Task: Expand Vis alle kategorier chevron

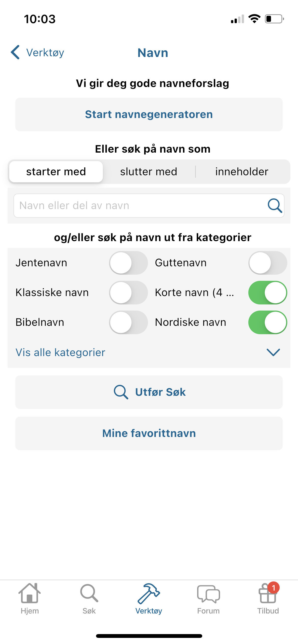Action: pos(273,352)
